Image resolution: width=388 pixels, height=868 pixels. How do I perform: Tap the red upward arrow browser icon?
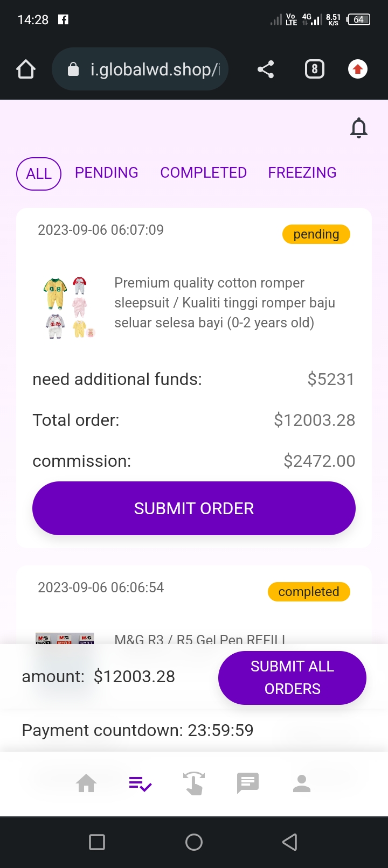click(x=358, y=69)
